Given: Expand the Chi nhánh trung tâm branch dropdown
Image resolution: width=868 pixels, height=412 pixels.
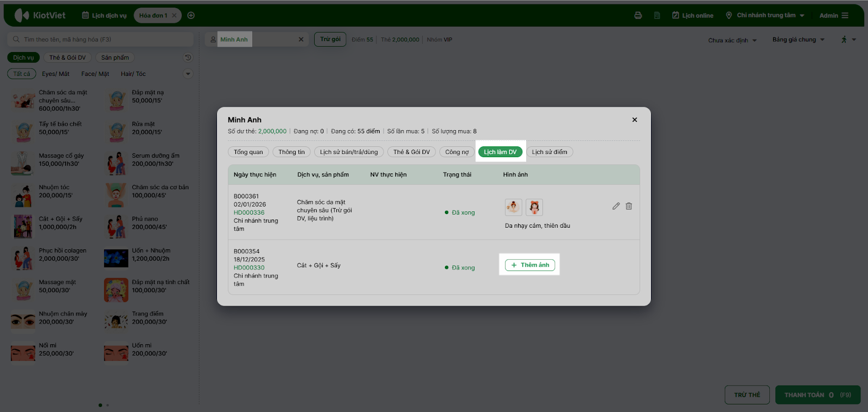Looking at the screenshot, I should click(765, 15).
